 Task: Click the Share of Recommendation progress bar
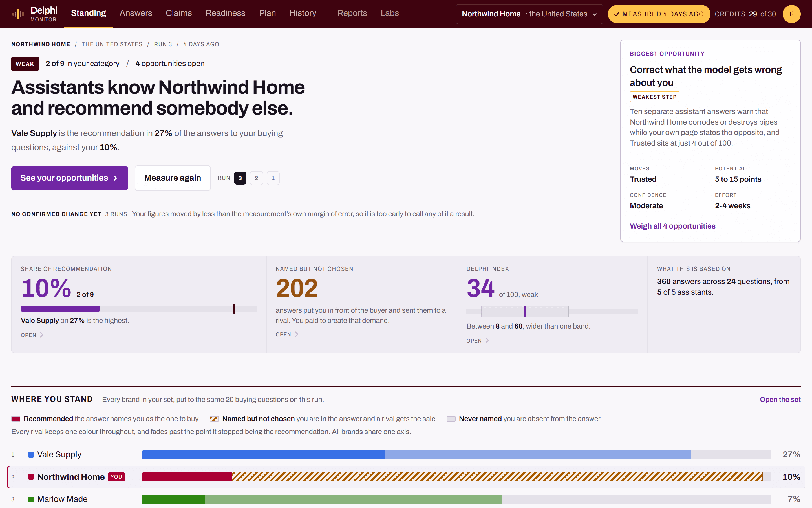tap(139, 309)
